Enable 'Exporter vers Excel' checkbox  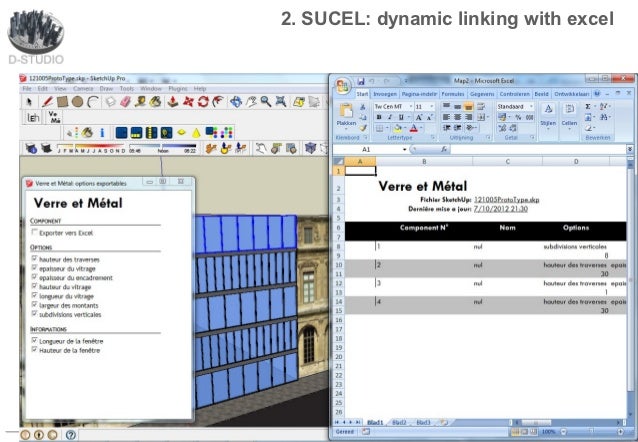[x=35, y=232]
